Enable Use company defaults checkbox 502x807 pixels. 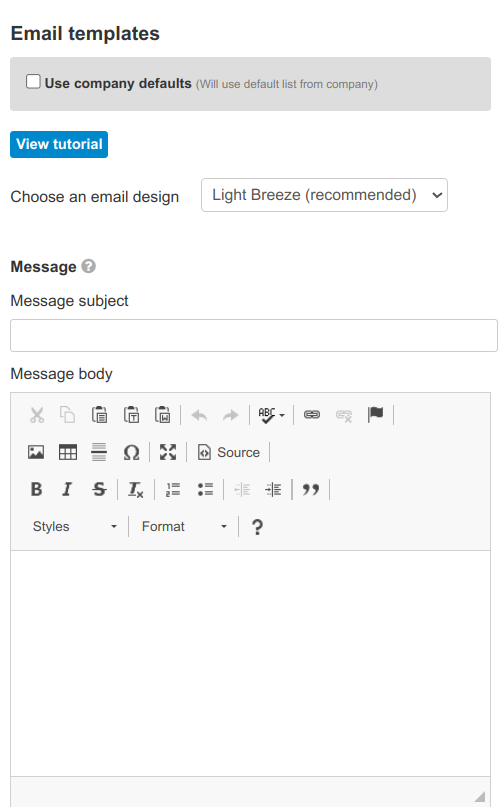(x=33, y=82)
